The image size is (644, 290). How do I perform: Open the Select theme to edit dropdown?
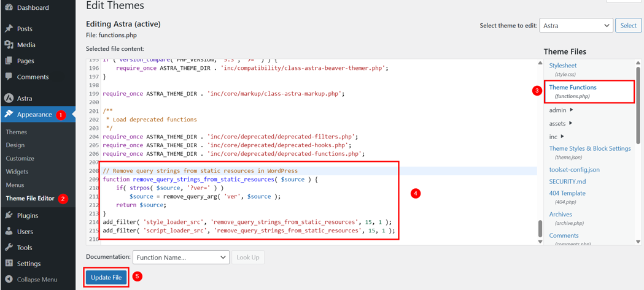point(576,25)
